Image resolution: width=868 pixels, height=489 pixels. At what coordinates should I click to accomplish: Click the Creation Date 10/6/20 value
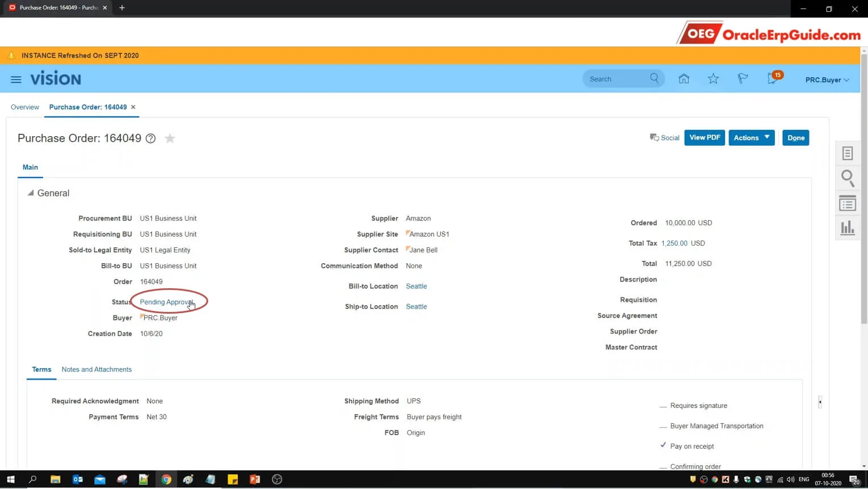click(151, 334)
